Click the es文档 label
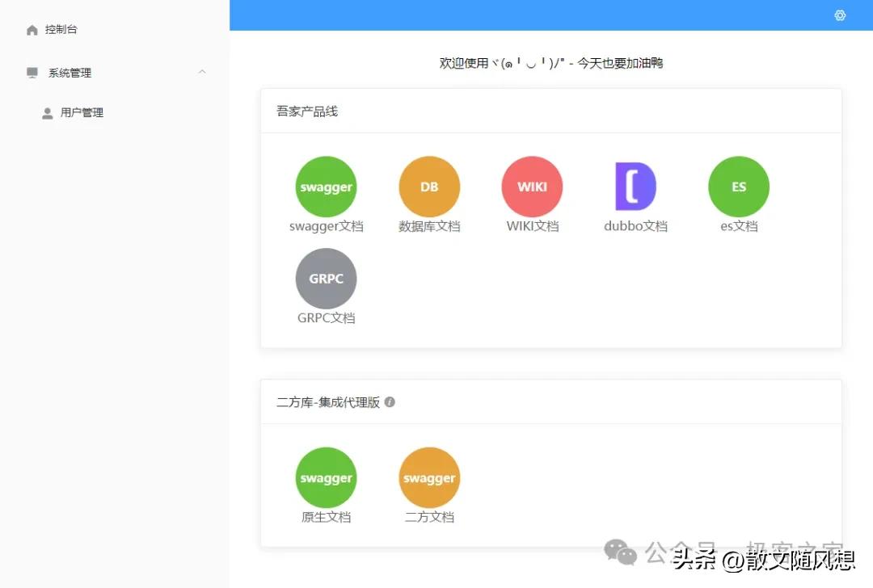873x588 pixels. pyautogui.click(x=739, y=226)
